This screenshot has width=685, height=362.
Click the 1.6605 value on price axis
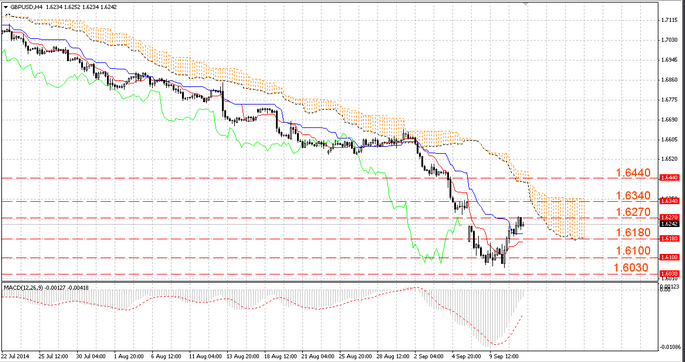tap(669, 140)
